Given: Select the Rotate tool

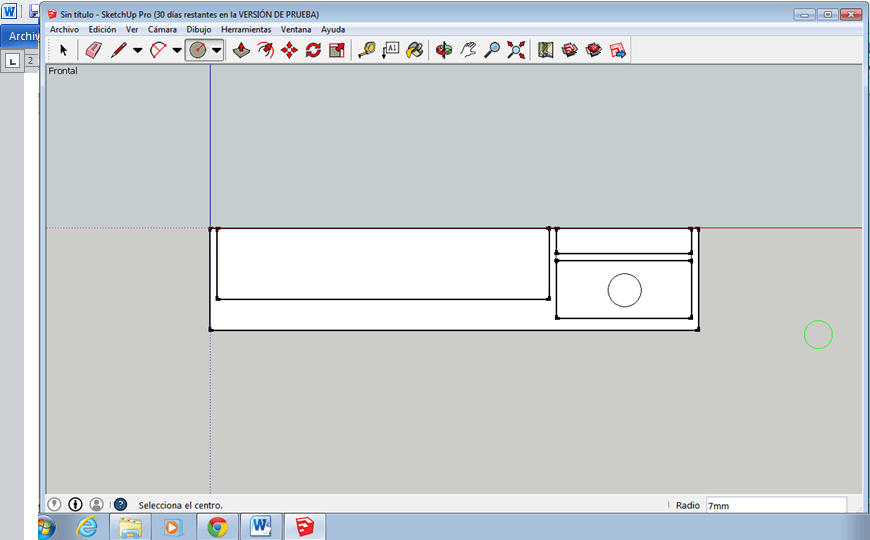Looking at the screenshot, I should [x=313, y=51].
